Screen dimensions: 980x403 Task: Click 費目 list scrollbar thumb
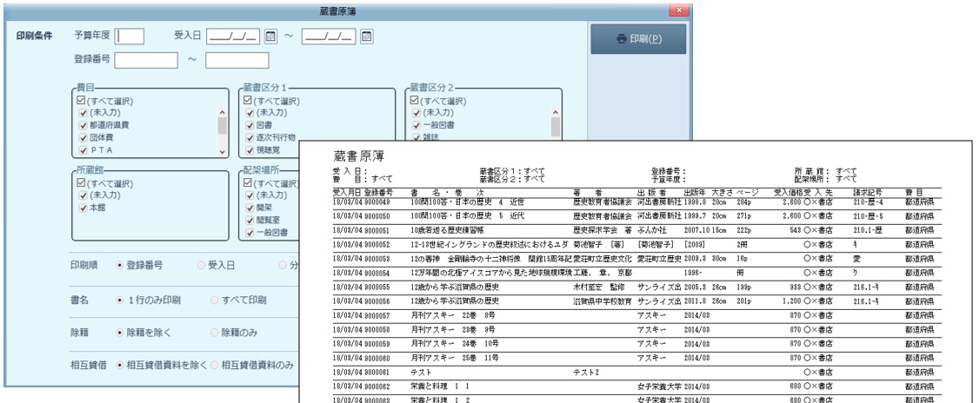(x=222, y=125)
